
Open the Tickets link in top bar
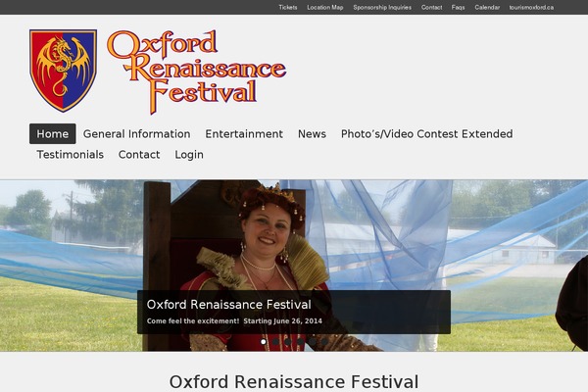pos(287,7)
